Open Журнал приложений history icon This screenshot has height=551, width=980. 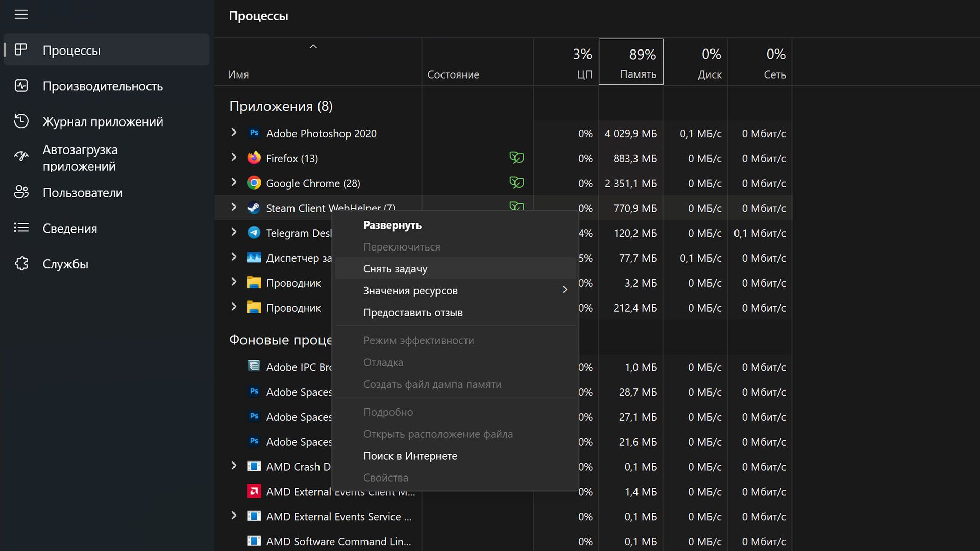pos(21,121)
